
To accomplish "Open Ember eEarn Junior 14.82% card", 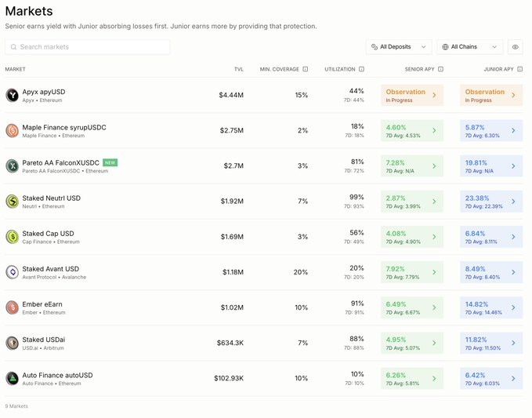I will tap(491, 307).
